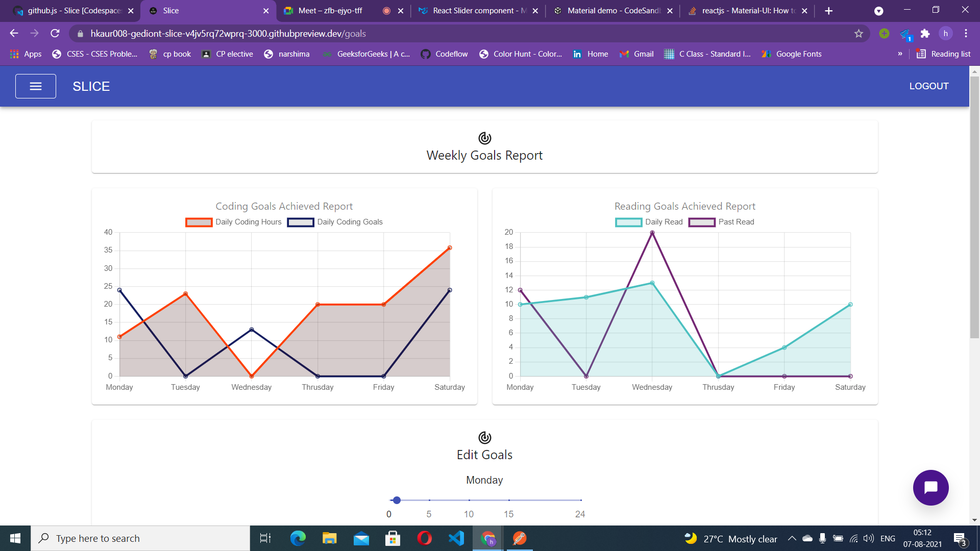The image size is (980, 551).
Task: Open the Chrome extensions puzzle icon
Action: point(925,34)
